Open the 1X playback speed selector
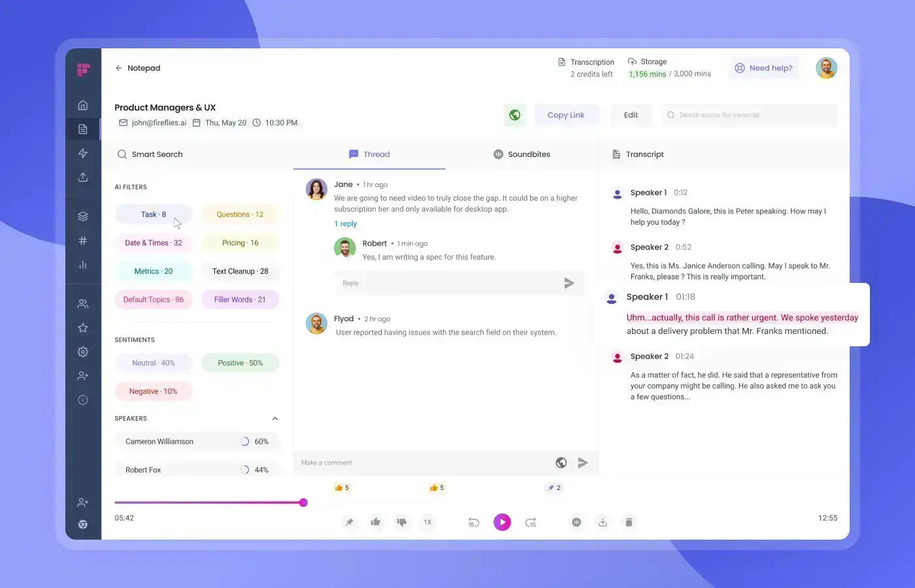915x588 pixels. pyautogui.click(x=427, y=522)
